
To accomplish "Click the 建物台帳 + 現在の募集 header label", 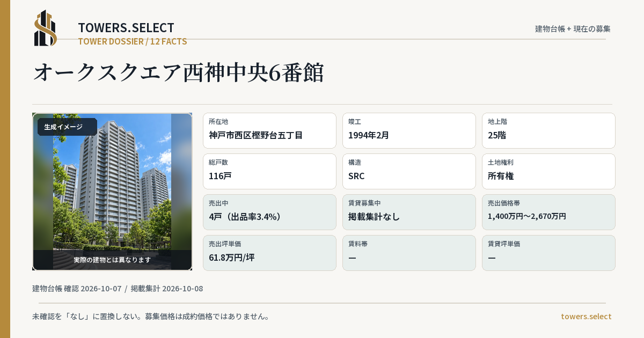I will pos(573,29).
